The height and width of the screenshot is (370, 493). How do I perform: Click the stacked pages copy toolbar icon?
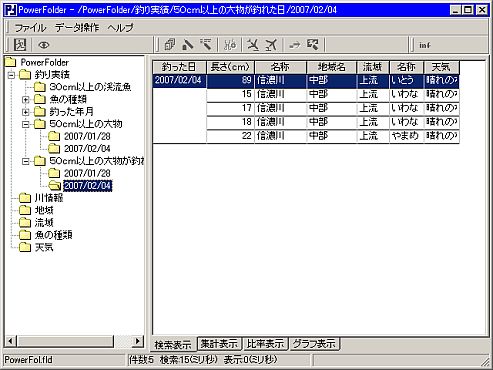(x=170, y=45)
